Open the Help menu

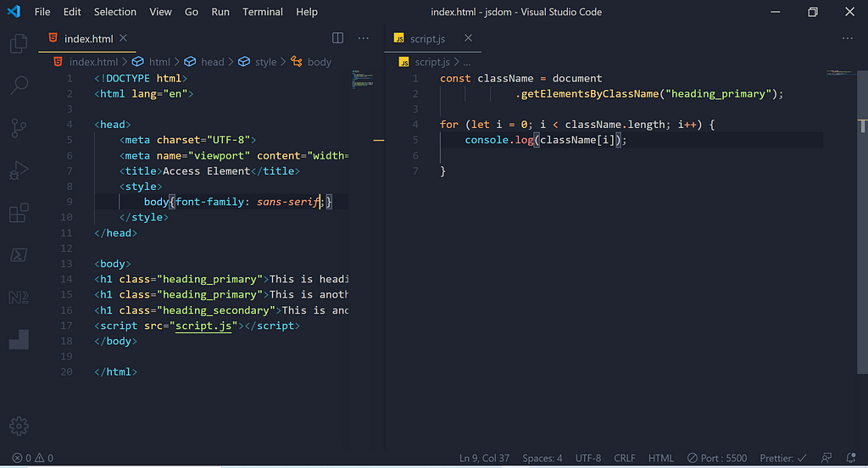click(x=307, y=12)
